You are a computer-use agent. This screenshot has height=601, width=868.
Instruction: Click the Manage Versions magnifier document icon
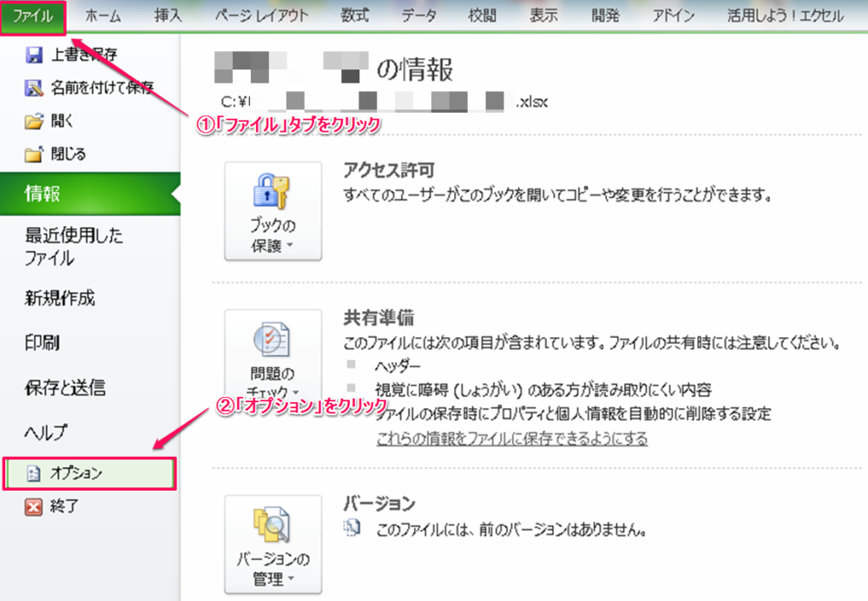[x=273, y=525]
